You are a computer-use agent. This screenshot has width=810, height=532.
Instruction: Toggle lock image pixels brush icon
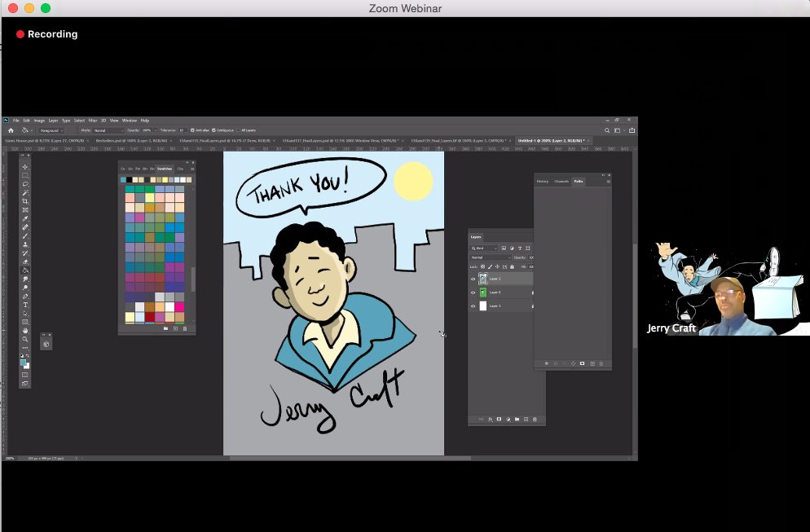point(490,267)
